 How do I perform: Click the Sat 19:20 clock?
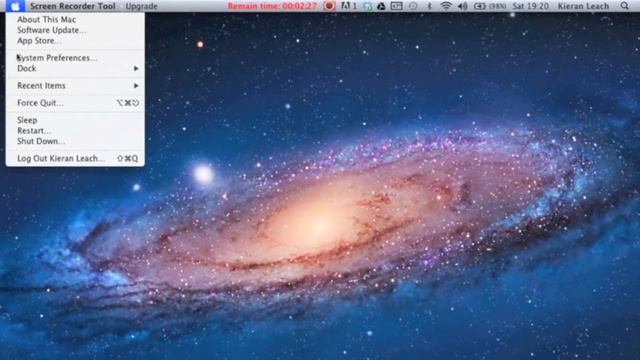531,6
